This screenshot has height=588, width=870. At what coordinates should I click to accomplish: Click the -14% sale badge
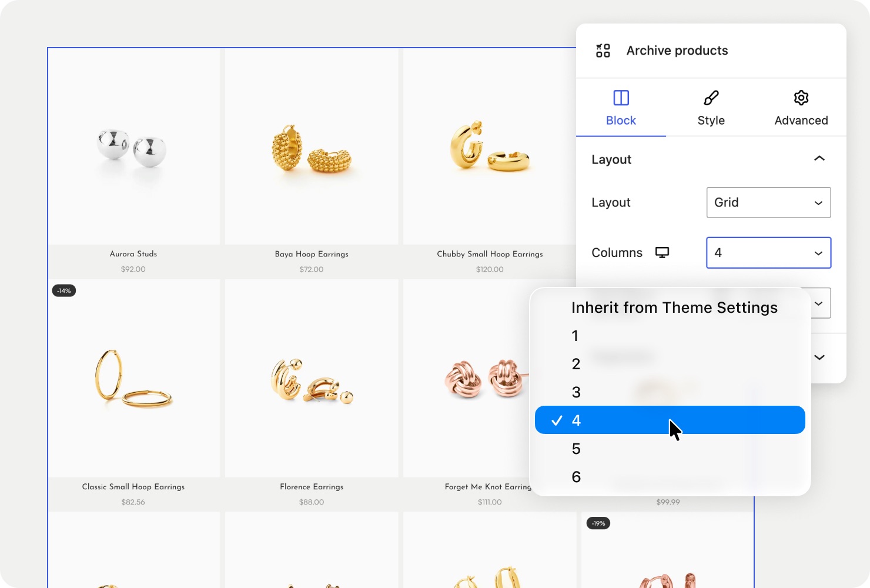[x=64, y=290]
